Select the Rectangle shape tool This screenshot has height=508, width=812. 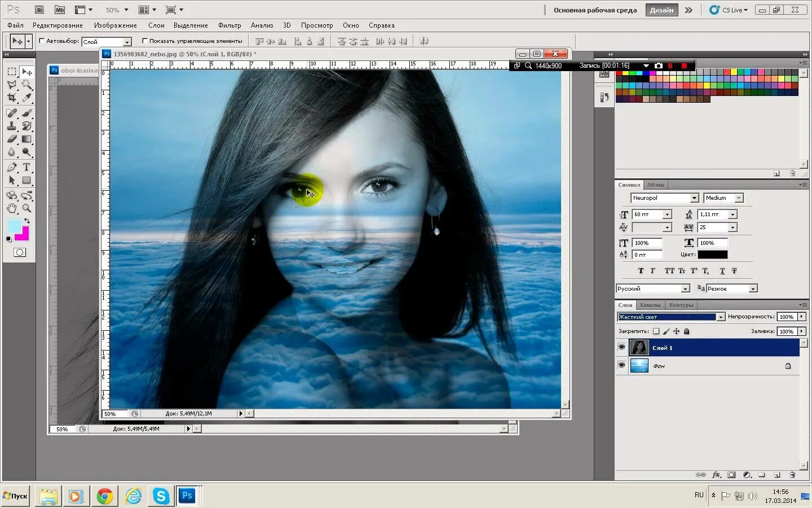pyautogui.click(x=27, y=180)
